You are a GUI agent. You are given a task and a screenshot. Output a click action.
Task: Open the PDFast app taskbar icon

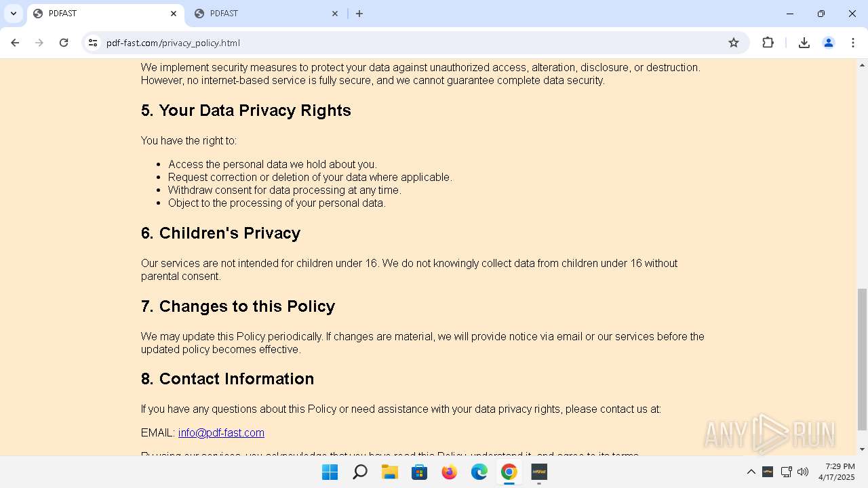click(539, 472)
